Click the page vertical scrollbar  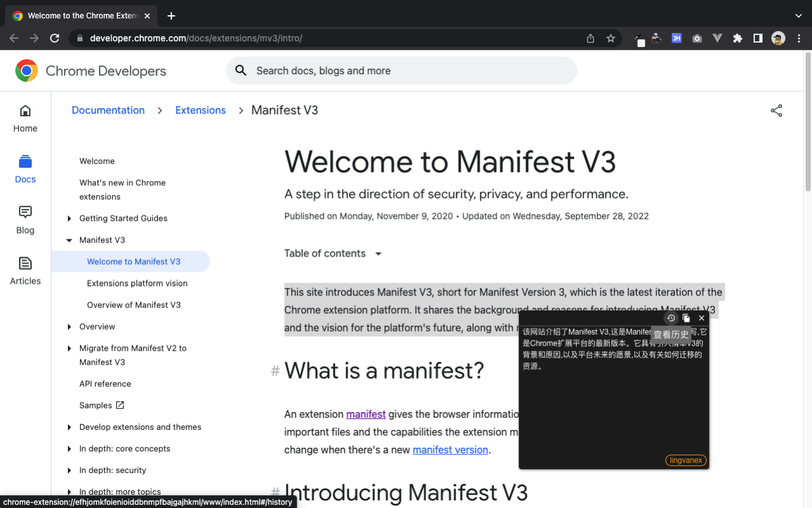point(808,121)
